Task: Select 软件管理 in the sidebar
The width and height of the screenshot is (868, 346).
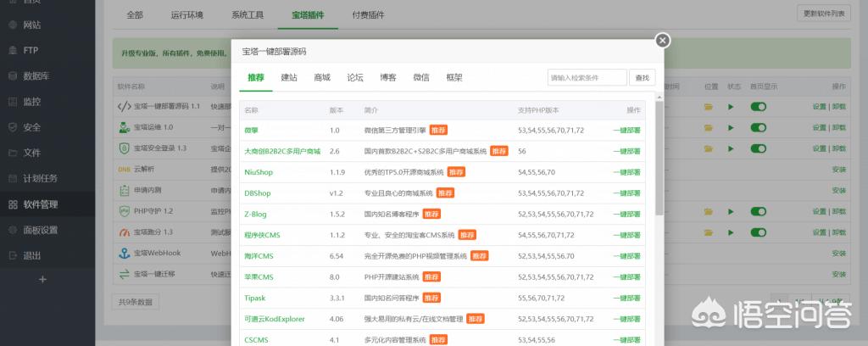Action: (x=41, y=204)
